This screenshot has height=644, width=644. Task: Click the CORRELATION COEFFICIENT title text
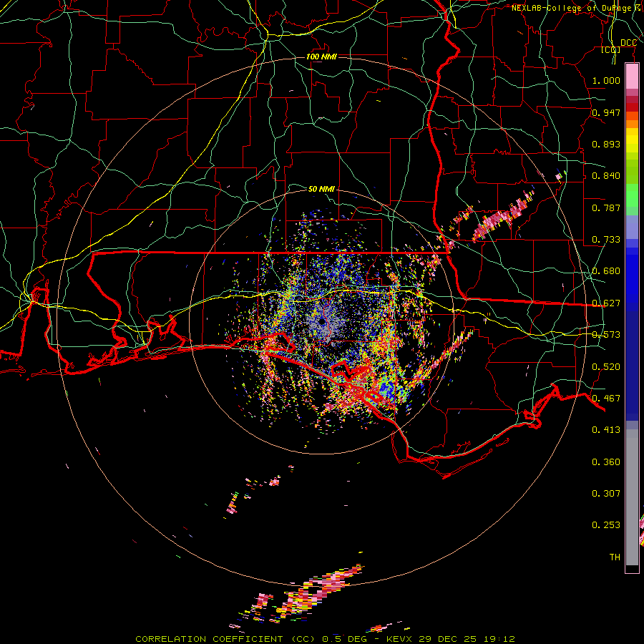tap(209, 639)
